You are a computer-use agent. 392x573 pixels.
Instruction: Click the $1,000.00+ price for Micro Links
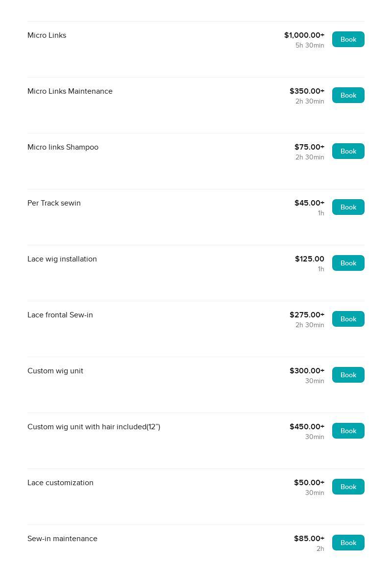tap(304, 35)
